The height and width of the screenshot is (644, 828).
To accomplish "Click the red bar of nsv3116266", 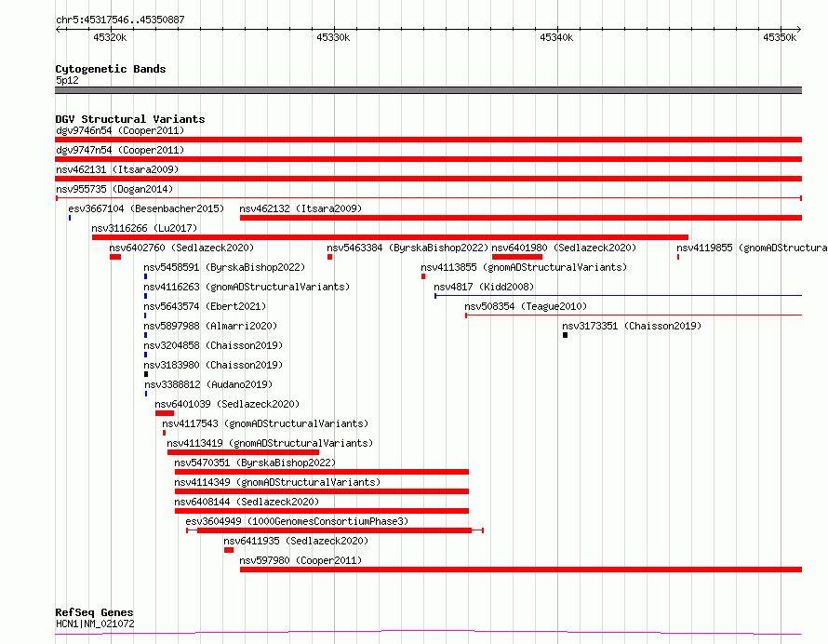I will pos(390,237).
